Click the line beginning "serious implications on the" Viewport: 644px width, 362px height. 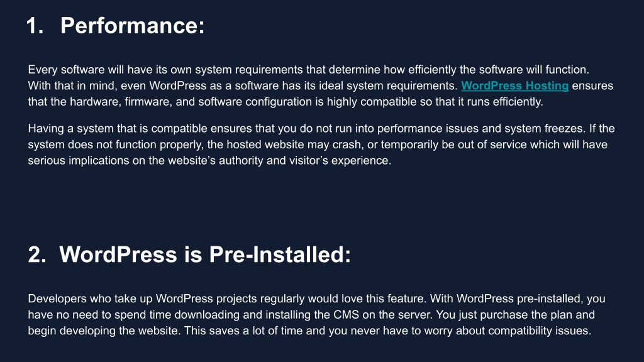point(209,160)
